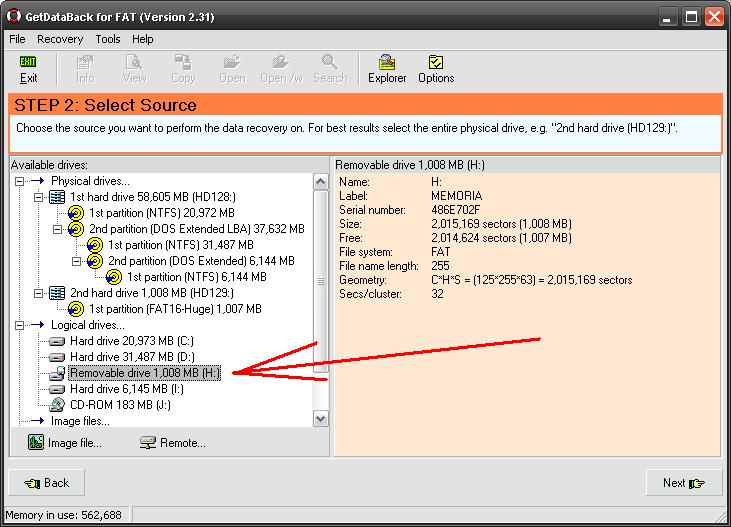Click the Memory in use status text
This screenshot has width=731, height=527.
(x=63, y=515)
